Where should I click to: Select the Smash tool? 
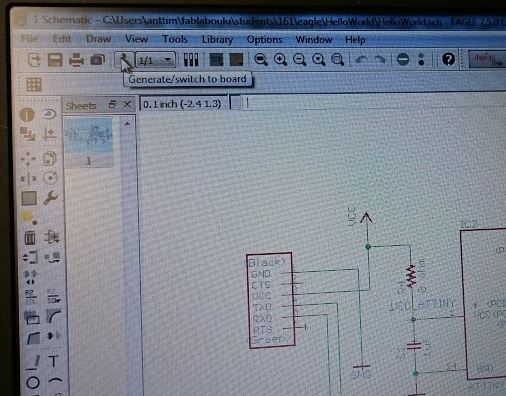tap(32, 318)
